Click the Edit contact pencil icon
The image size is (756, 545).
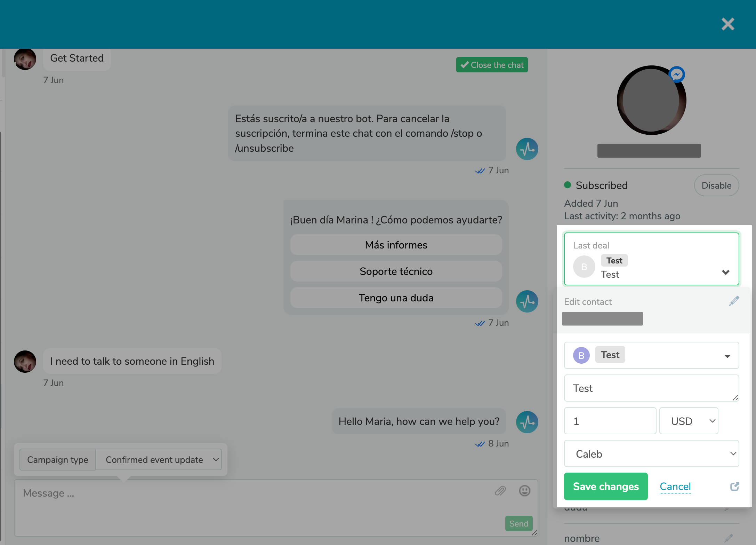pyautogui.click(x=734, y=301)
